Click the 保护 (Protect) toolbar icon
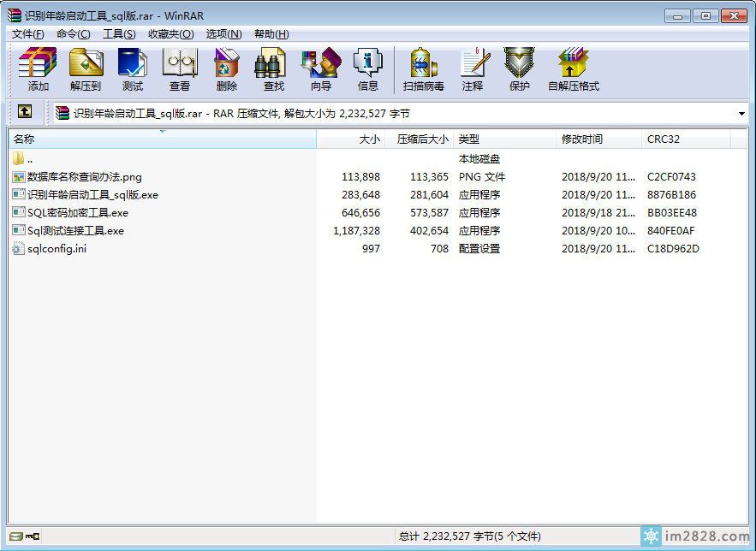 [520, 69]
